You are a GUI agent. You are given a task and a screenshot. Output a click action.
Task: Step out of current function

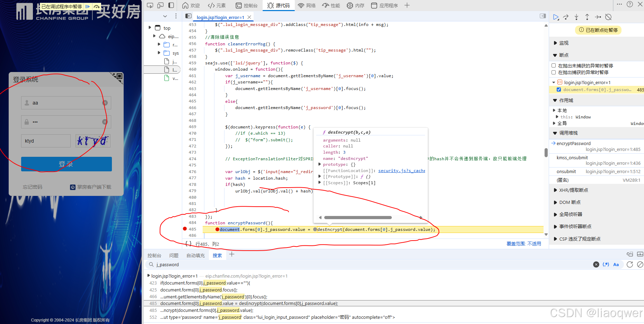click(x=587, y=17)
